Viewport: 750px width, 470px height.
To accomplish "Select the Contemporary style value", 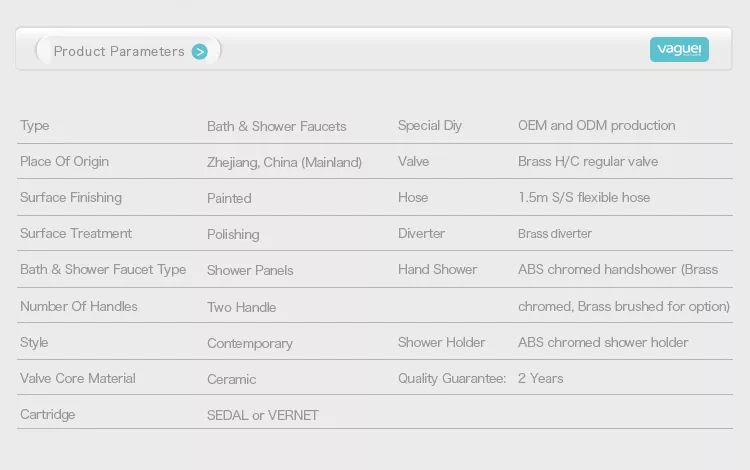I will pos(250,343).
